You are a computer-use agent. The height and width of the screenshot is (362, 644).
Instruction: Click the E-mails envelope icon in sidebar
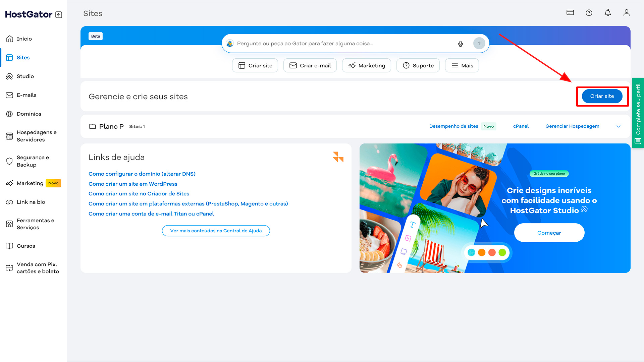point(9,95)
